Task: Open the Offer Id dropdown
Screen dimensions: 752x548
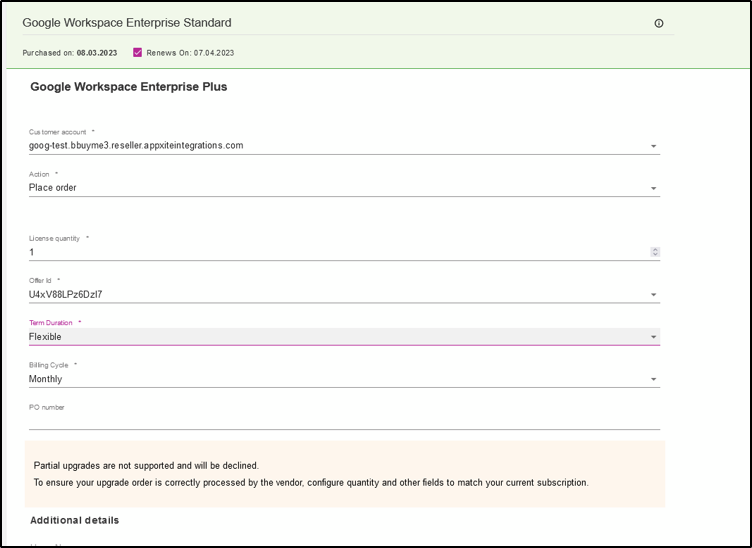Action: tap(344, 295)
